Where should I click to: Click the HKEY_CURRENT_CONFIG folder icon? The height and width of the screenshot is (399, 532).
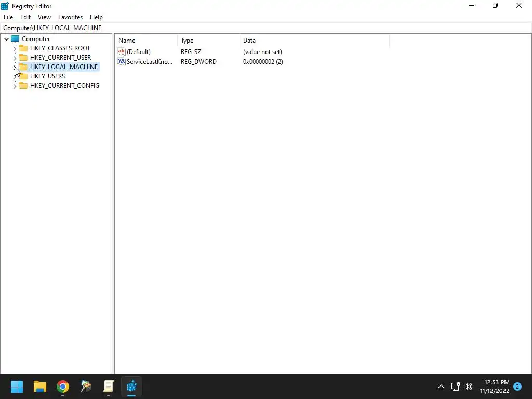[x=23, y=86]
